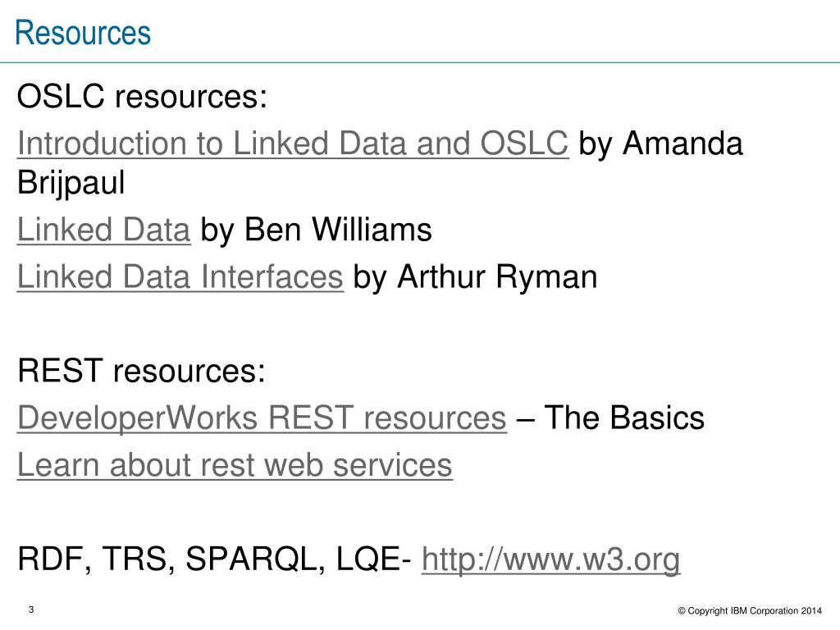Image resolution: width=840 pixels, height=630 pixels.
Task: Select the OSLC resources: heading
Action: tap(142, 97)
